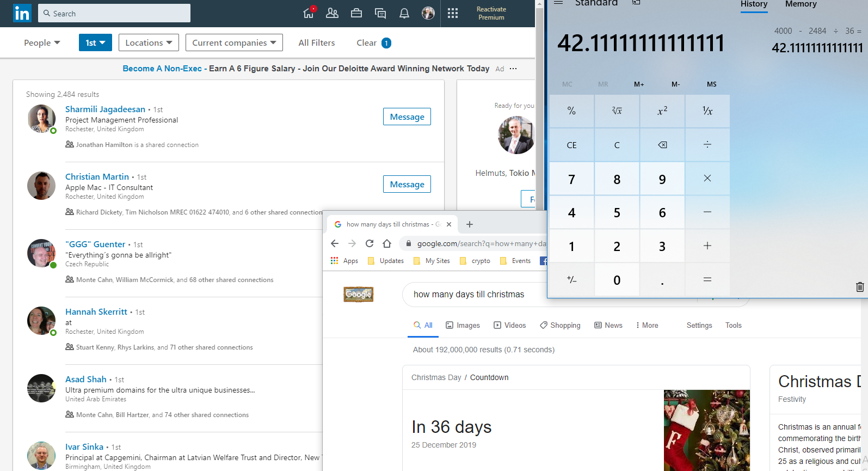
Task: Open "GGG" Guenter's profile name link
Action: [95, 244]
